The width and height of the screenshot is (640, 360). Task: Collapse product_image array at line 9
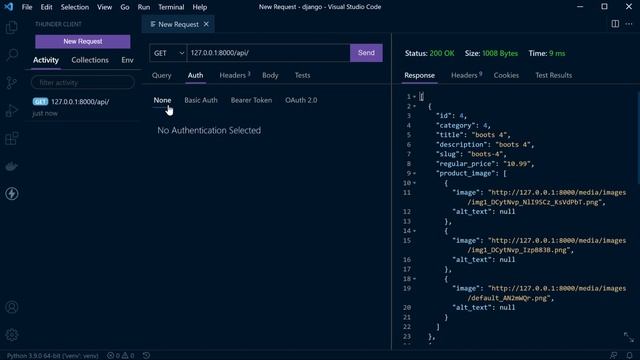pyautogui.click(x=414, y=173)
